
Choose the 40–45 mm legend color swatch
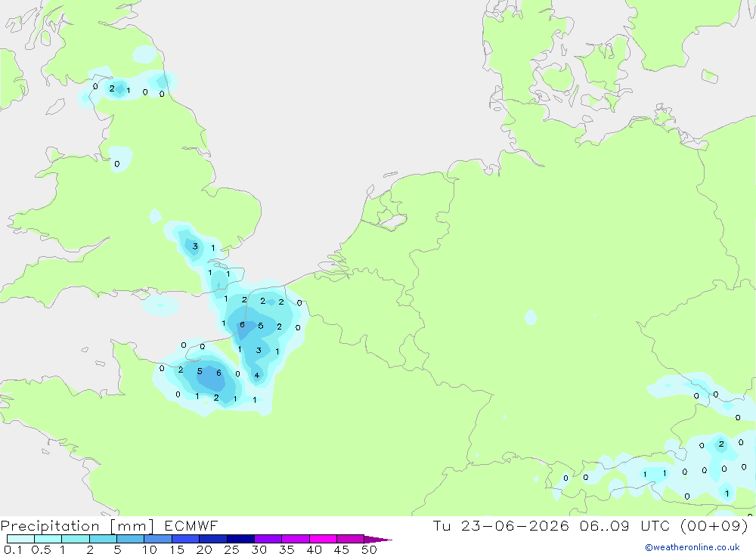[323, 539]
